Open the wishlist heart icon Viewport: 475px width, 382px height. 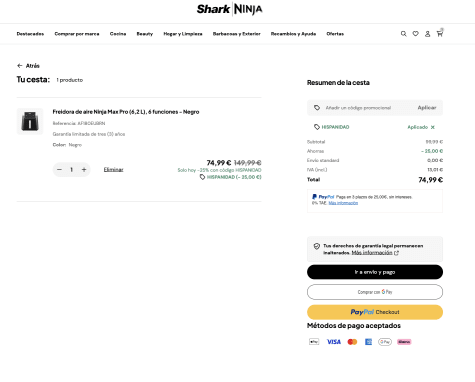[415, 34]
